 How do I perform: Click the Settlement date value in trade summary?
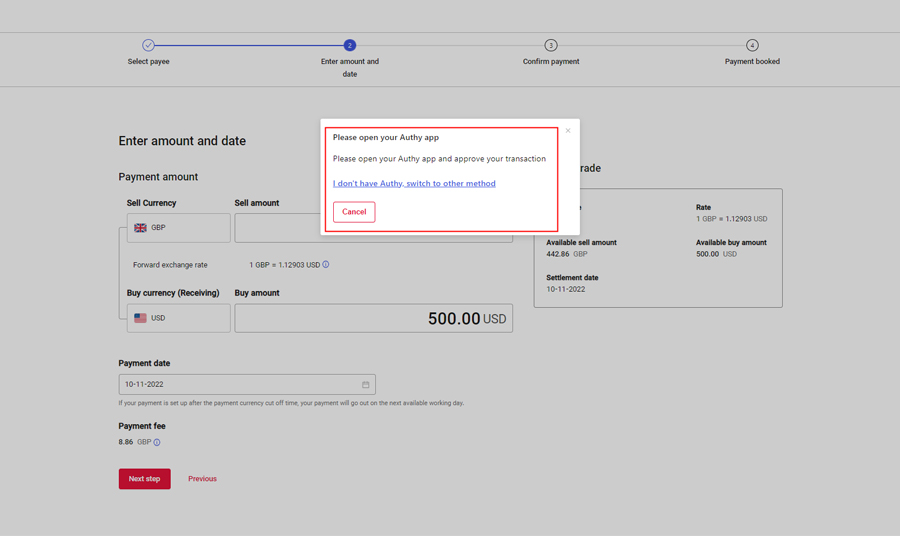point(566,289)
